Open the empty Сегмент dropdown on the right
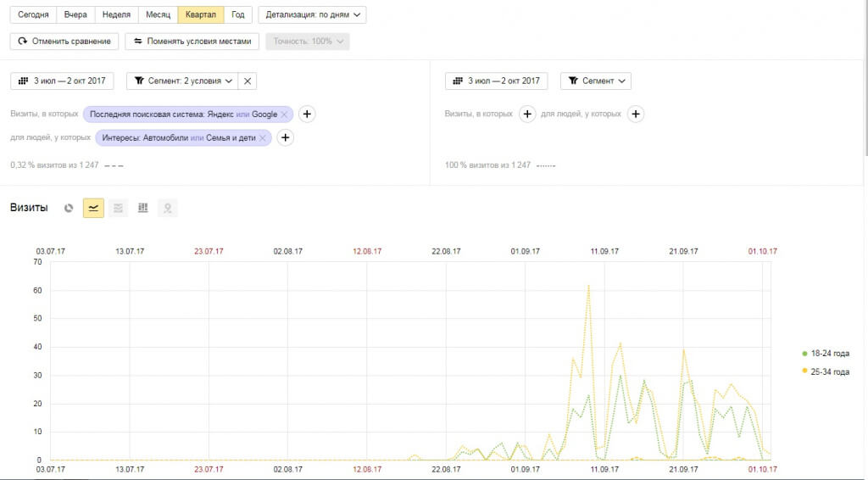 (595, 81)
